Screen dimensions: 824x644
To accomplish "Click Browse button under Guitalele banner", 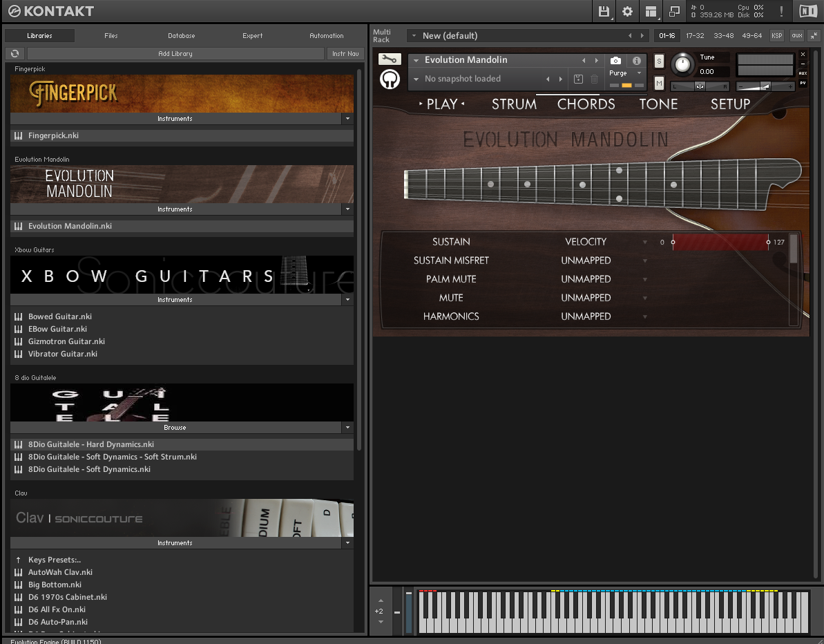I will pyautogui.click(x=175, y=428).
